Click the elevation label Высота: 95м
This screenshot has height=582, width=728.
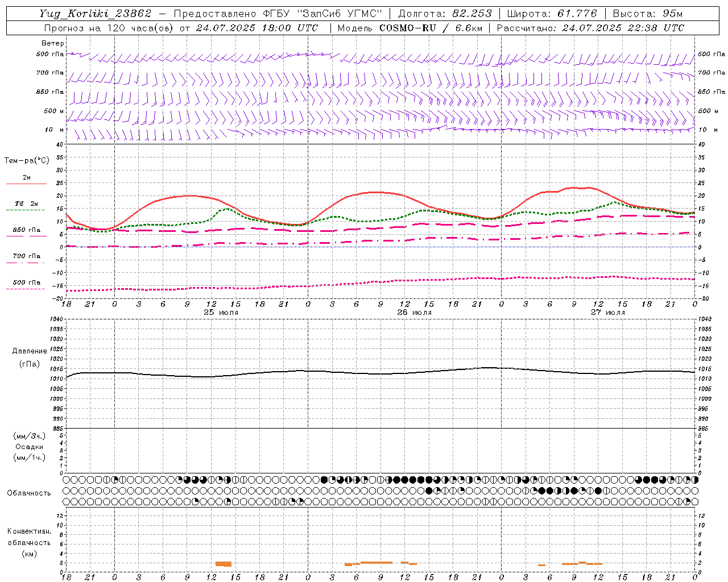coord(647,14)
